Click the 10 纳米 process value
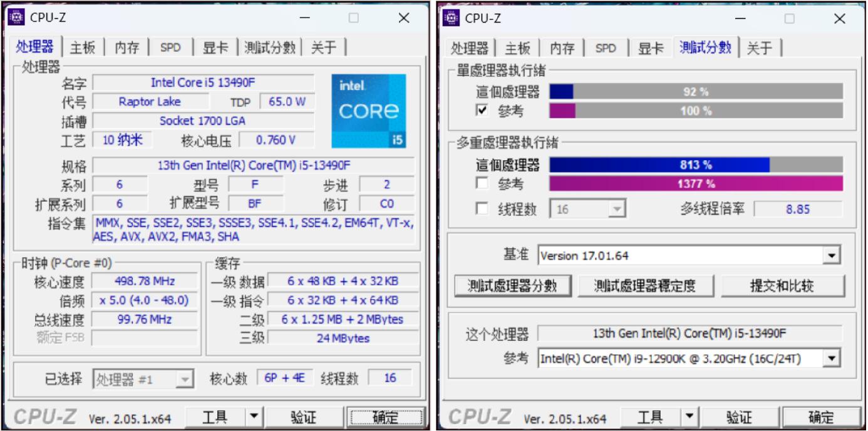The height and width of the screenshot is (431, 868). 122,140
